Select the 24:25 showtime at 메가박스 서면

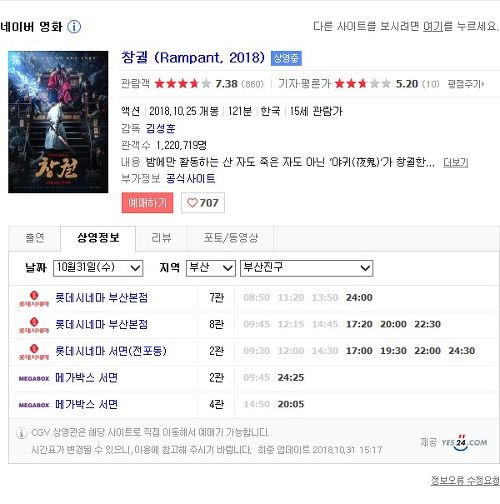point(291,378)
